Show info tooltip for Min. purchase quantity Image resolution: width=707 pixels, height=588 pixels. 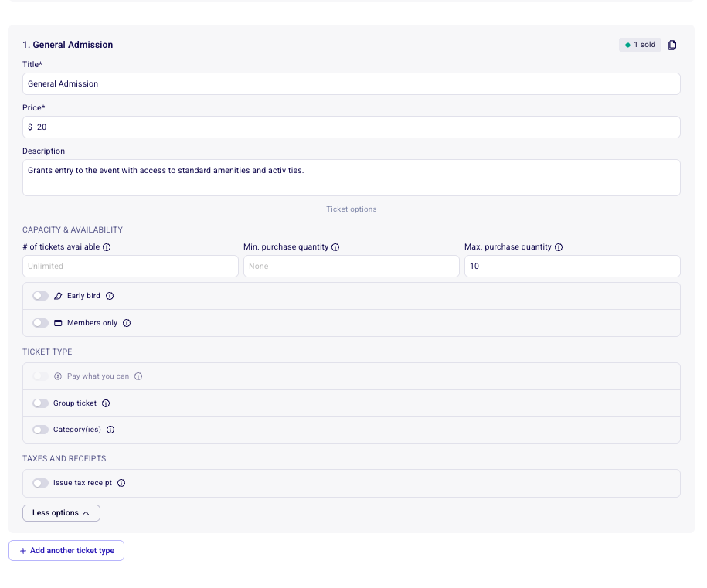coord(335,247)
